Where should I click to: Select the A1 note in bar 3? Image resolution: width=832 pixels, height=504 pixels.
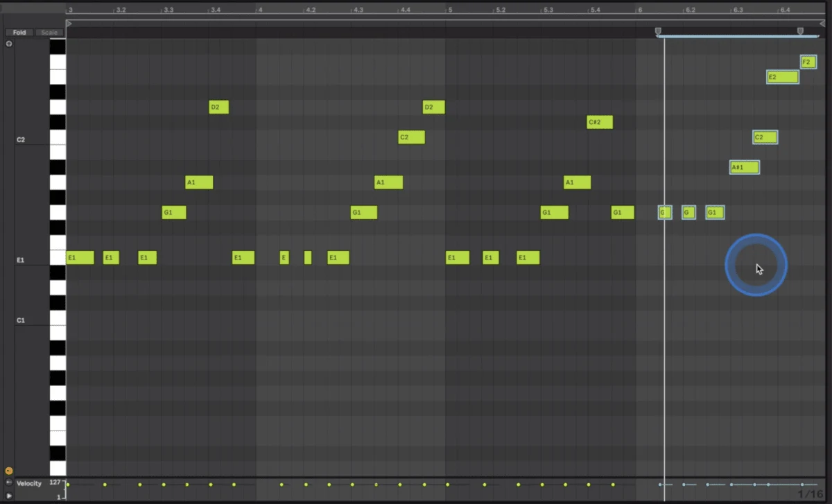199,182
